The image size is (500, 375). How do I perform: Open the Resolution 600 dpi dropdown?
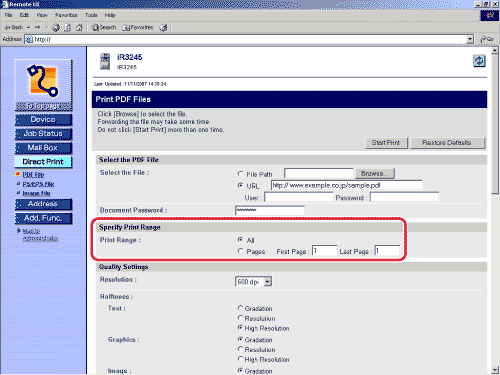point(254,282)
